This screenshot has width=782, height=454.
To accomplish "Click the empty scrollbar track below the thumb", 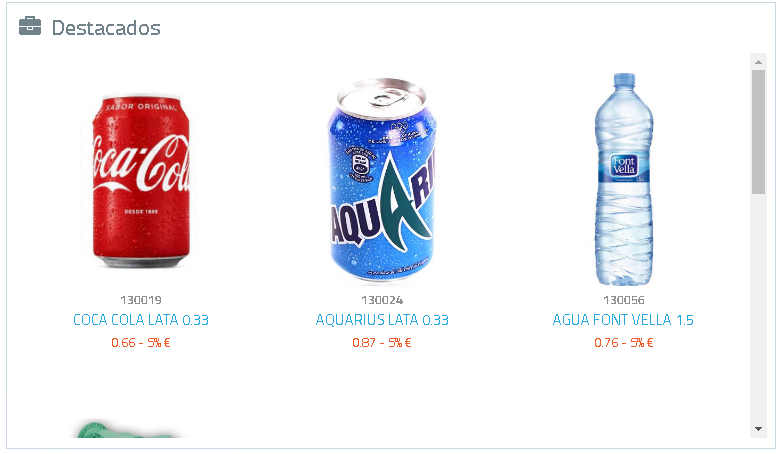I will point(758,307).
